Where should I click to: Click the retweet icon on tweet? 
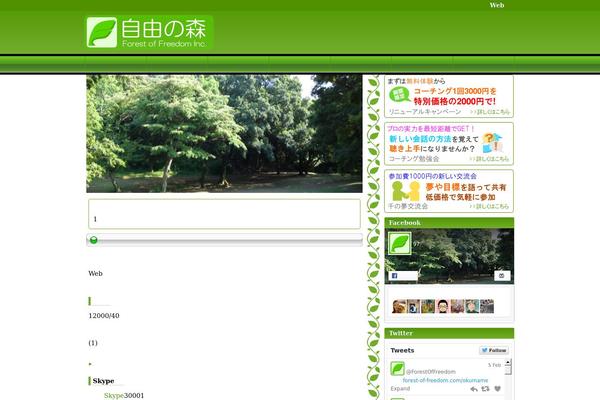click(x=486, y=389)
